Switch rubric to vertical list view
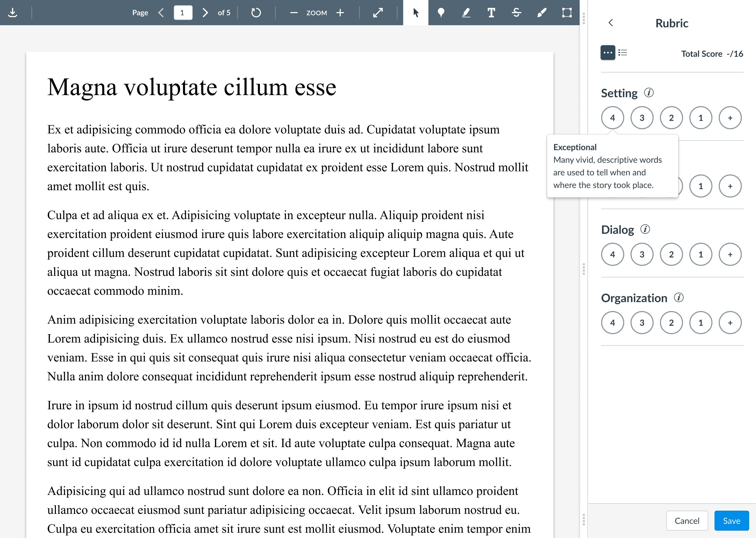 coord(623,53)
